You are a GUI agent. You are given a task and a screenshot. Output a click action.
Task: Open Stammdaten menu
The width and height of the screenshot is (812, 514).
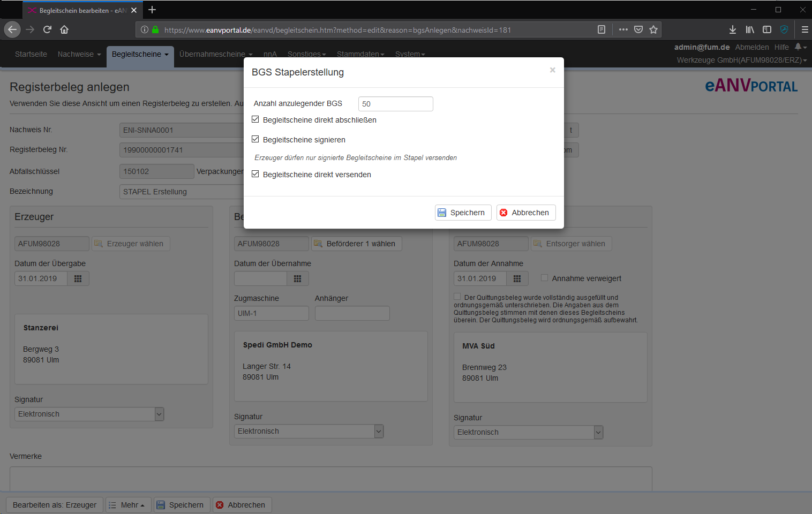point(361,54)
